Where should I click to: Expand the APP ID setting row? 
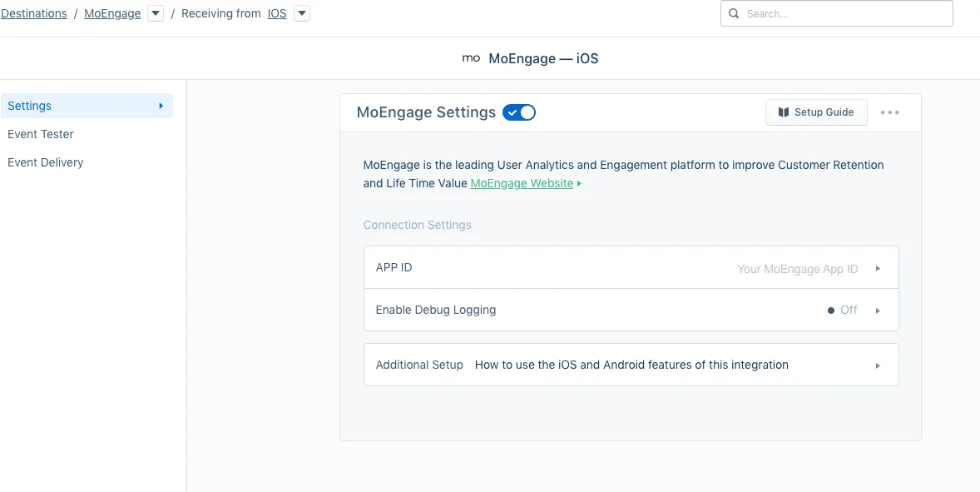[x=631, y=267]
